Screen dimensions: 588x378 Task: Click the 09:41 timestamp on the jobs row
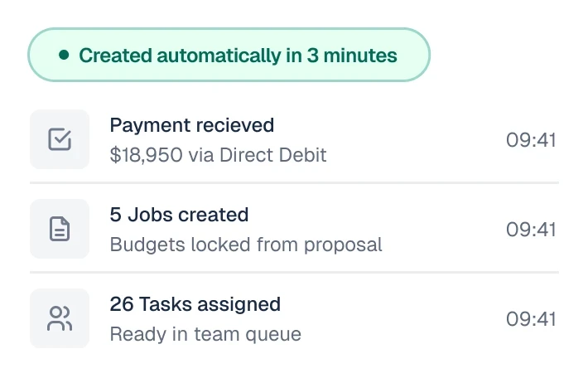tap(531, 229)
